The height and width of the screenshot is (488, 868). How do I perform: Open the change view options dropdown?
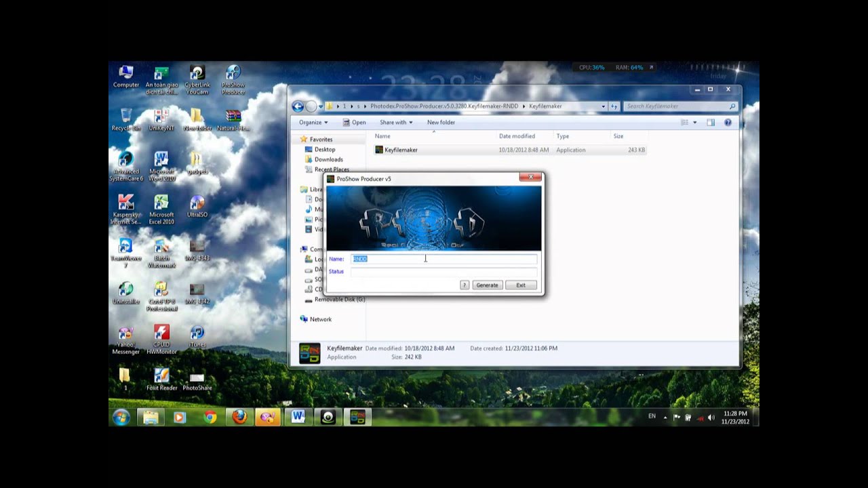tap(695, 123)
